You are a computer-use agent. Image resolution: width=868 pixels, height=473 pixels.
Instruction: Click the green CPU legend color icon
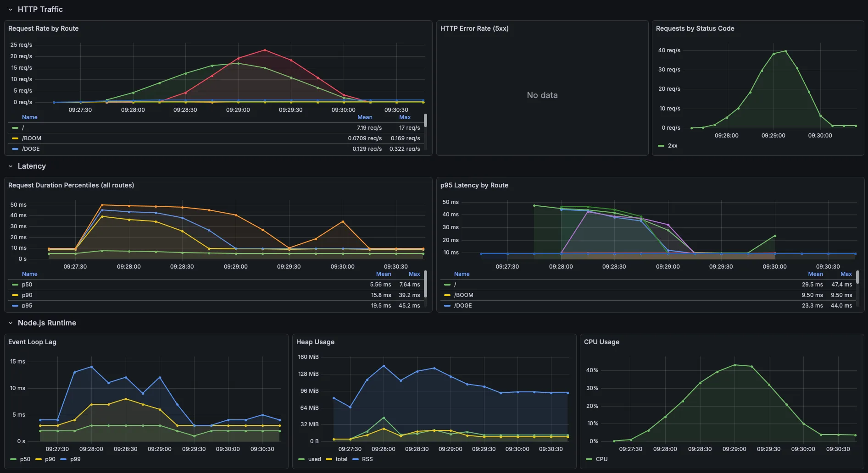589,459
